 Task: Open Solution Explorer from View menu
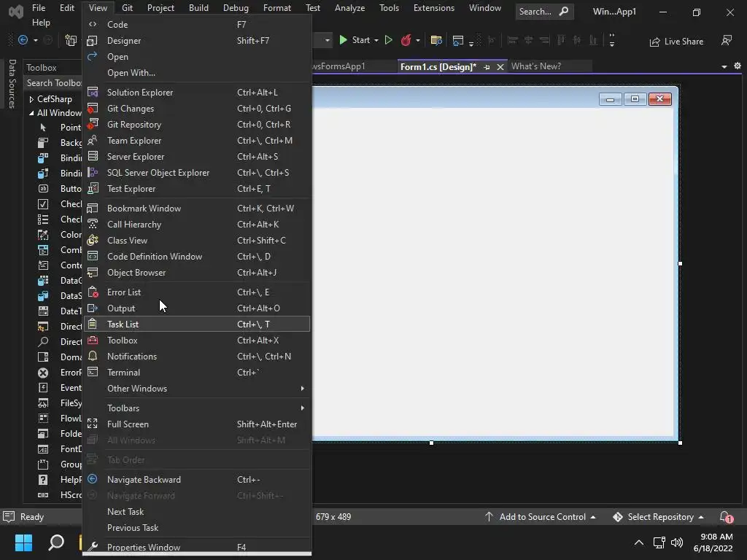(197, 93)
